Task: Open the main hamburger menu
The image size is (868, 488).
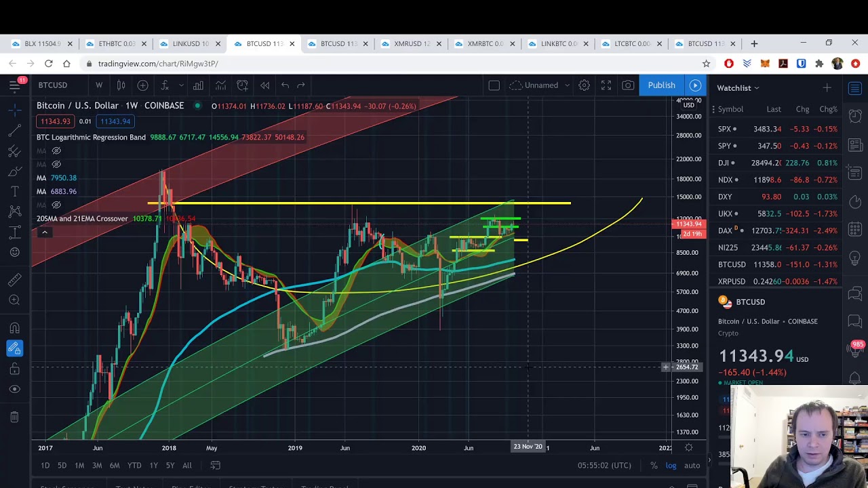Action: tap(14, 85)
